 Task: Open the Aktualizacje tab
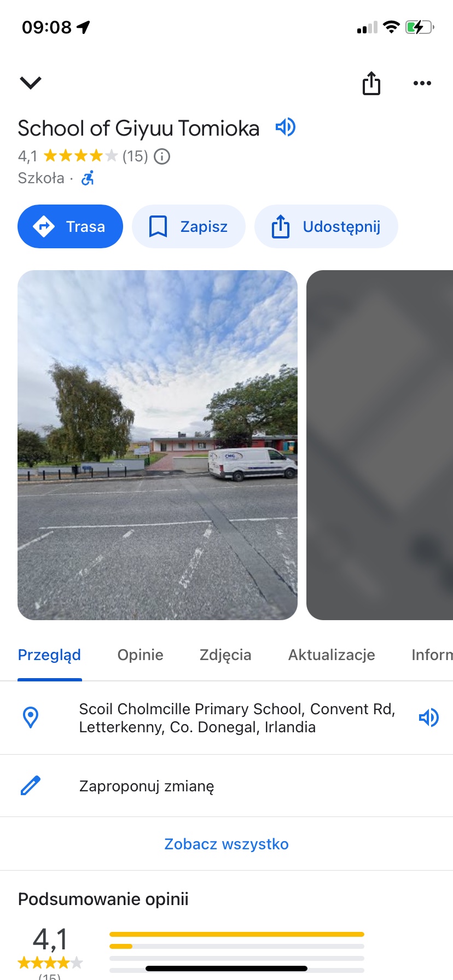[332, 655]
